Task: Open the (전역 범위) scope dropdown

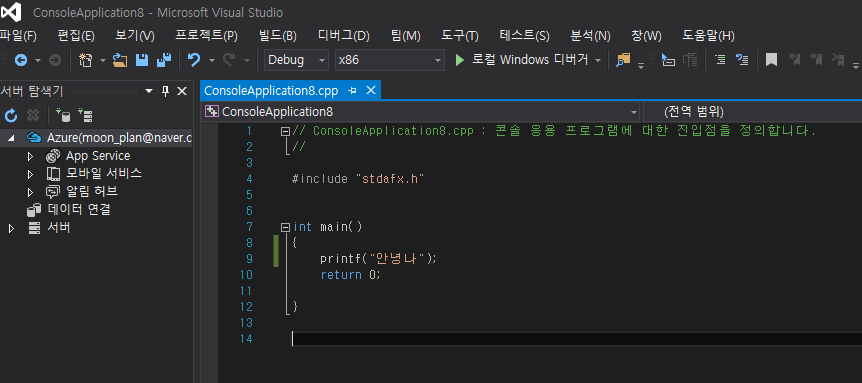Action: click(x=753, y=112)
